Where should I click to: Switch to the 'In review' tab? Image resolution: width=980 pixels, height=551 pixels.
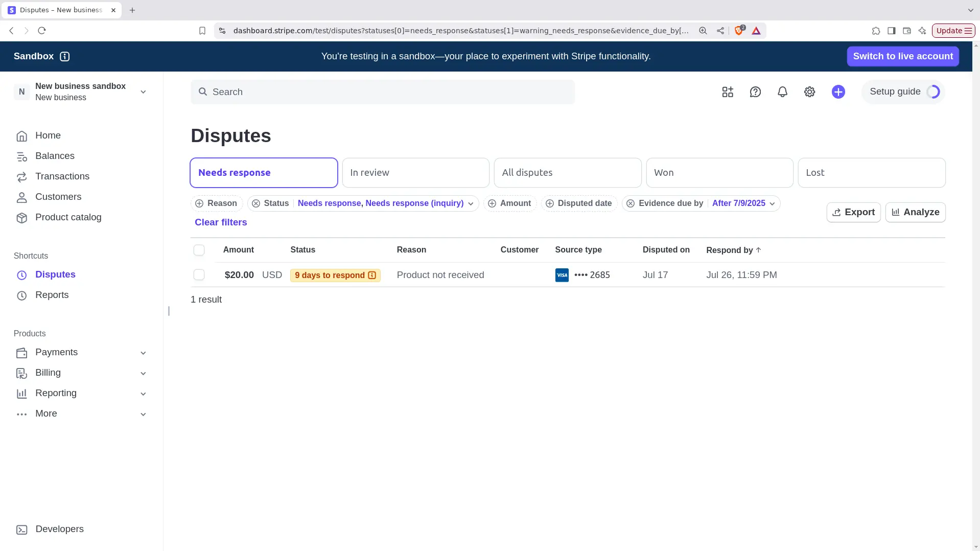click(x=415, y=172)
